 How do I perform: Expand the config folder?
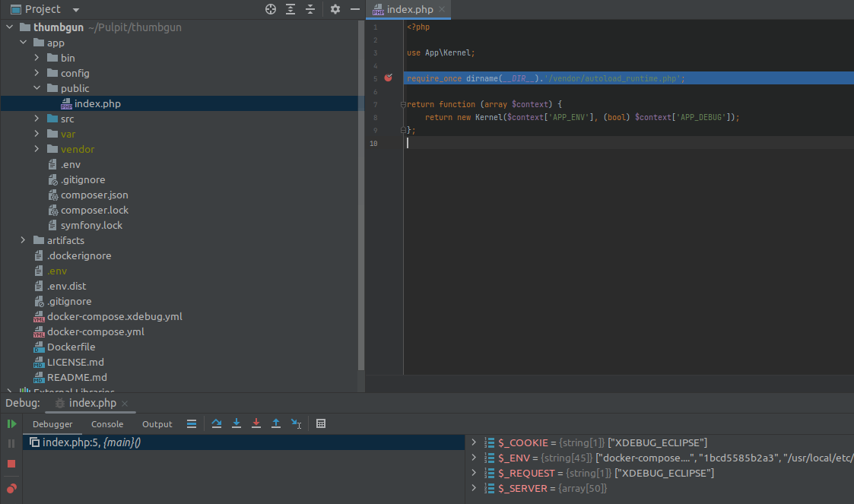point(37,73)
